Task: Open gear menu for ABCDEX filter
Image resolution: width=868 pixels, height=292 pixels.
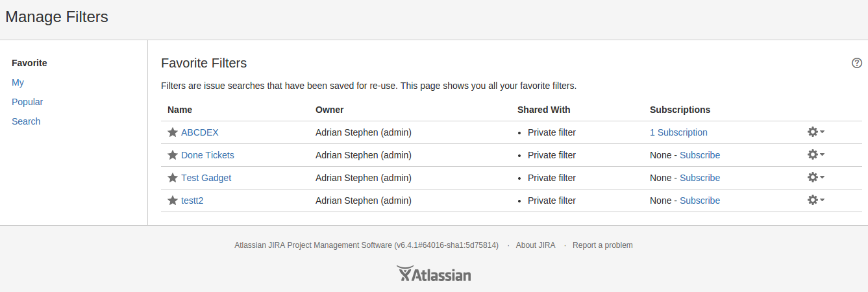Action: point(815,132)
